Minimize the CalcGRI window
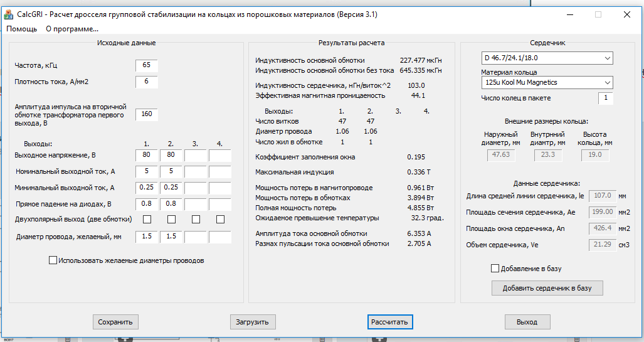Screen dimensions: 644x342 point(569,14)
